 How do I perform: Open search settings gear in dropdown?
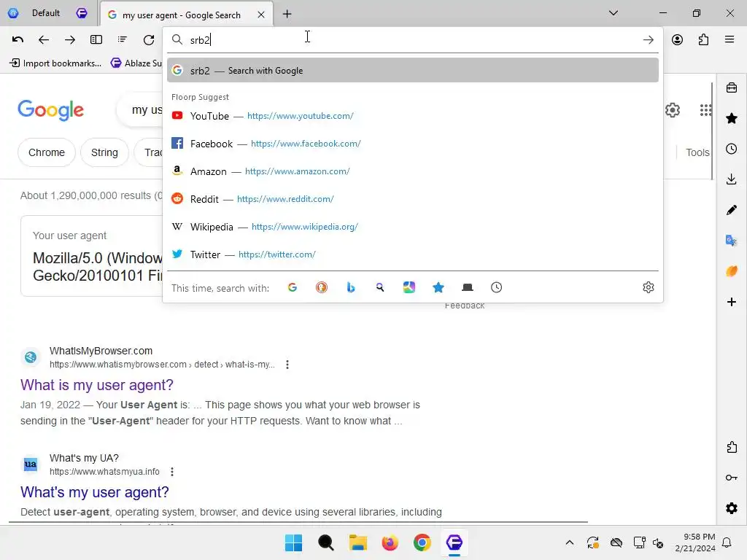tap(649, 287)
